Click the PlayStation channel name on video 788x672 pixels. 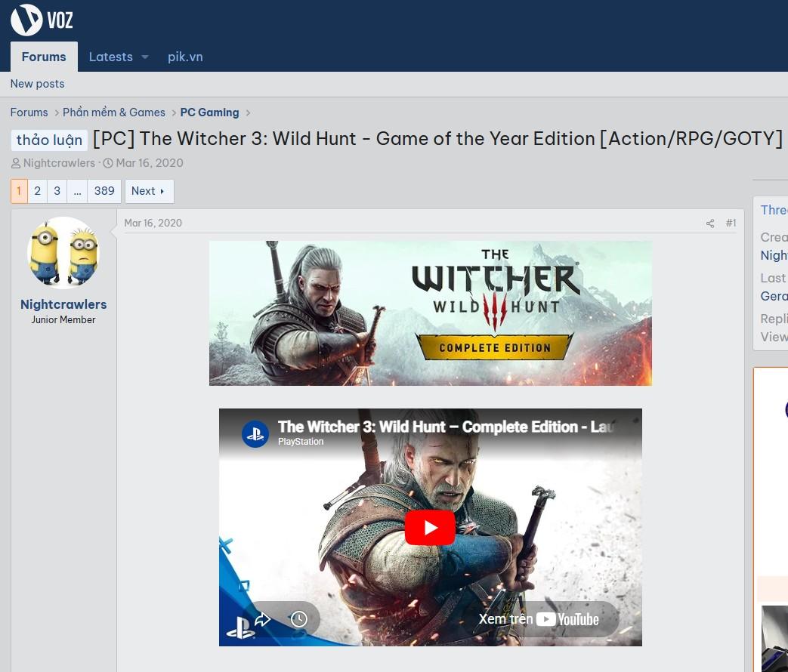301,442
